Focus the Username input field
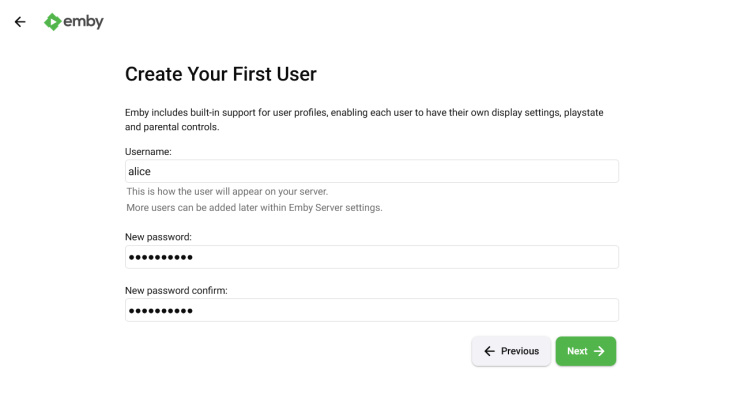The width and height of the screenshot is (750, 401). (371, 171)
